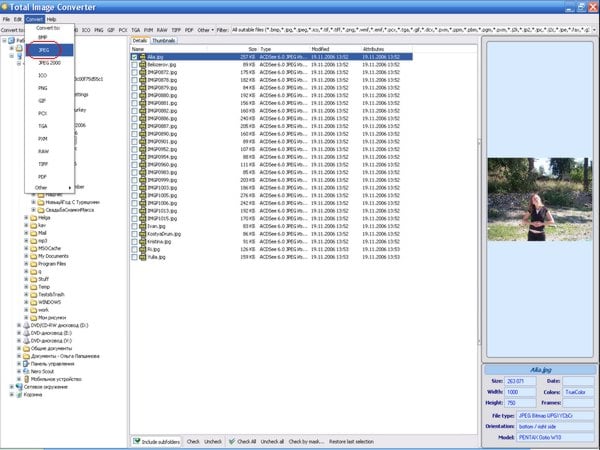
Task: Click the Mail folder icon
Action: 34,233
